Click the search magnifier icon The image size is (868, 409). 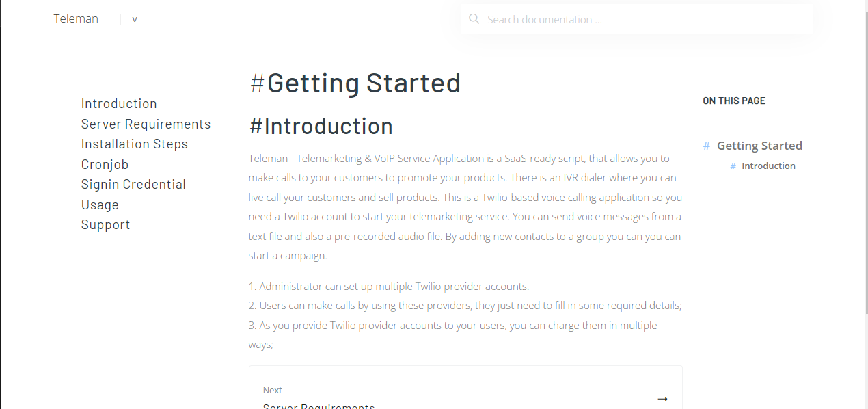pos(474,19)
